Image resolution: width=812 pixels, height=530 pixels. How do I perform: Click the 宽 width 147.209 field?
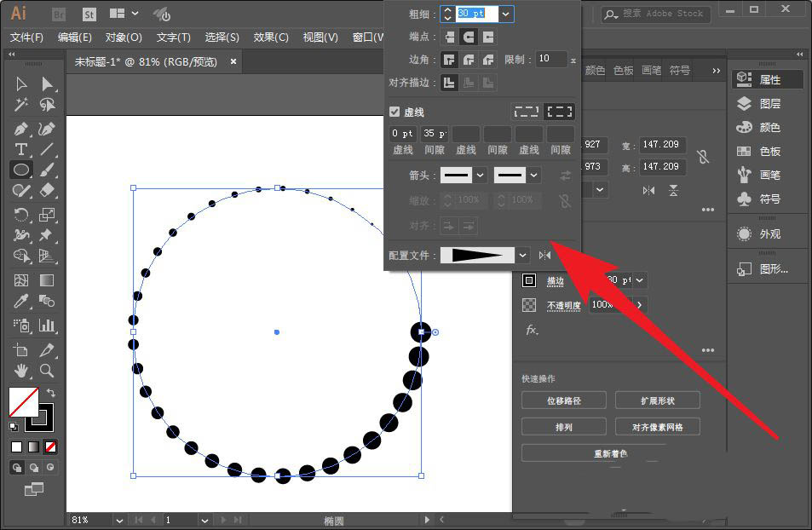click(x=662, y=145)
